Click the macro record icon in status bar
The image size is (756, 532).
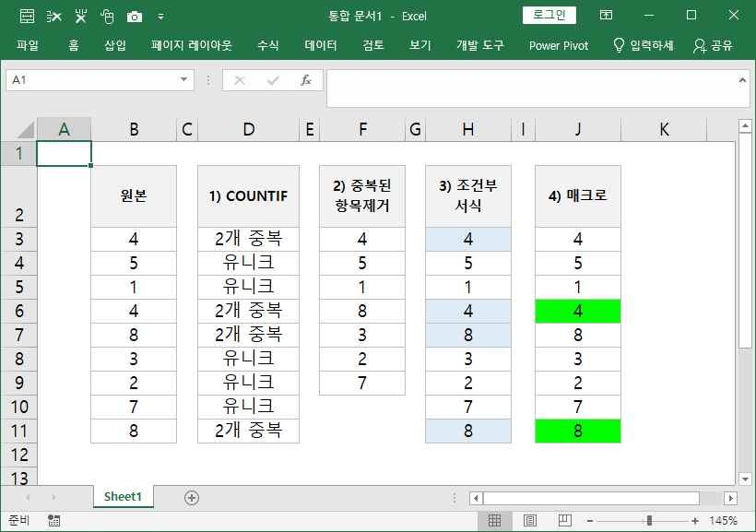[54, 520]
